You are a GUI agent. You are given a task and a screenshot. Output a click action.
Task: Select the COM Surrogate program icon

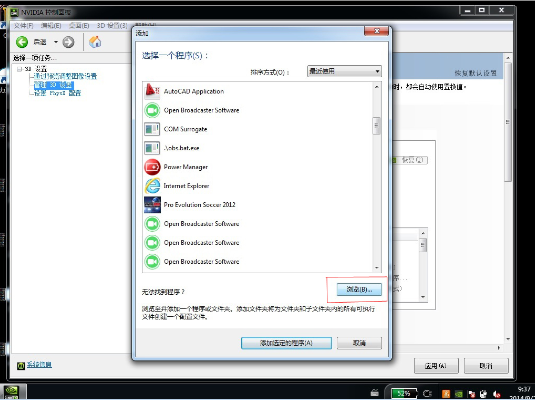(x=152, y=129)
